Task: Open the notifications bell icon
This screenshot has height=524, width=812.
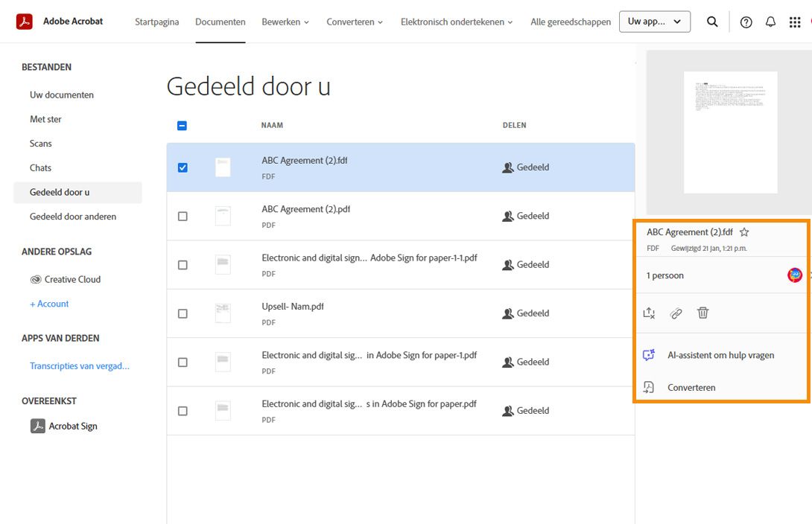Action: 771,22
